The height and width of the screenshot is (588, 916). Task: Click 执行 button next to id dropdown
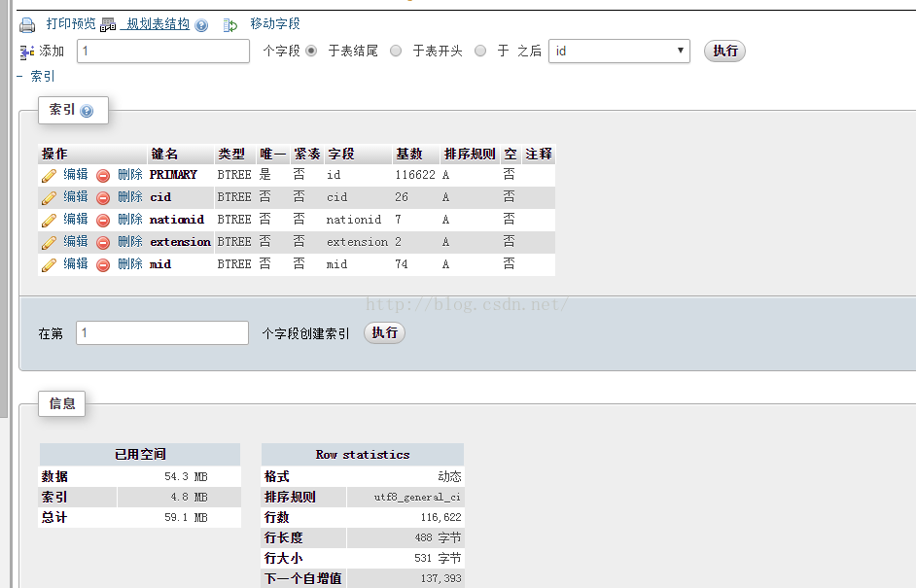[724, 51]
